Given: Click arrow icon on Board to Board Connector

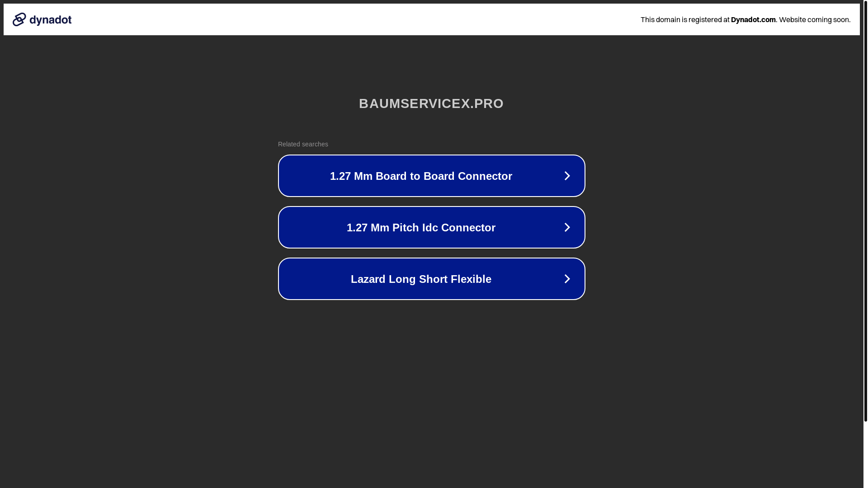Looking at the screenshot, I should 567,176.
